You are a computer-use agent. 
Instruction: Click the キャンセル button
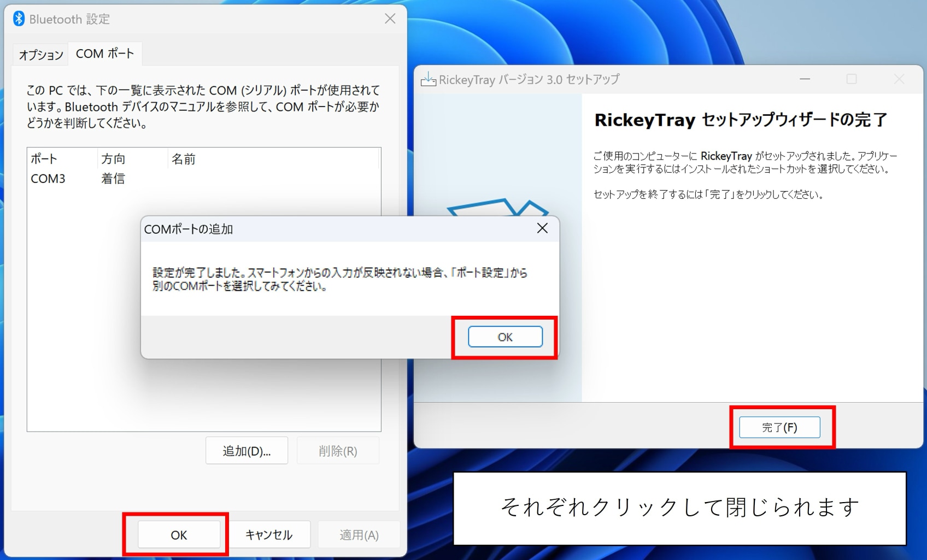269,535
